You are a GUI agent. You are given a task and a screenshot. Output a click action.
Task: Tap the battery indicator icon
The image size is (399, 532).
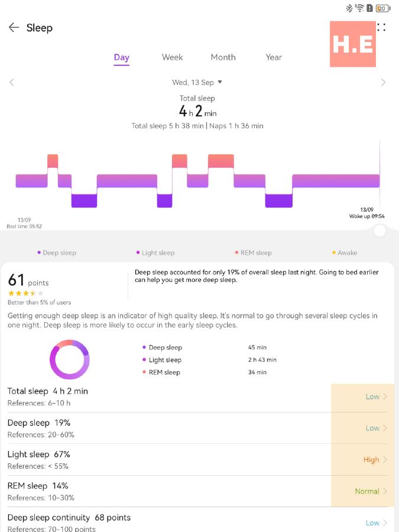(x=382, y=8)
